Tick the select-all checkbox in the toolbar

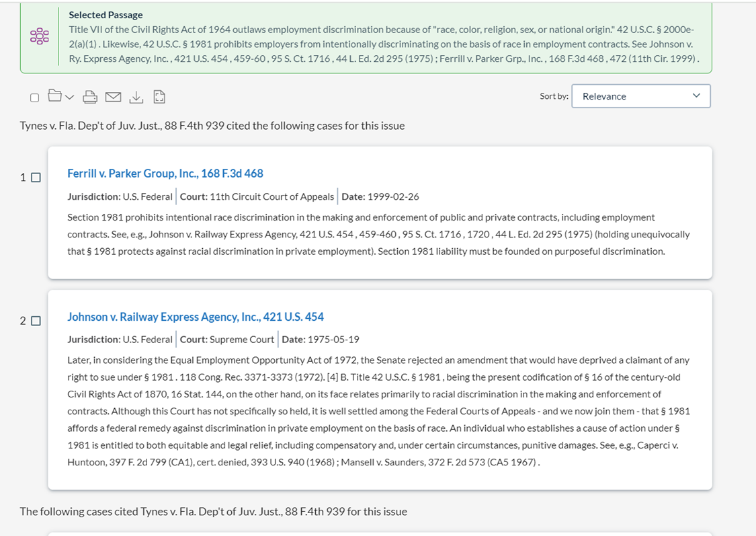coord(35,98)
